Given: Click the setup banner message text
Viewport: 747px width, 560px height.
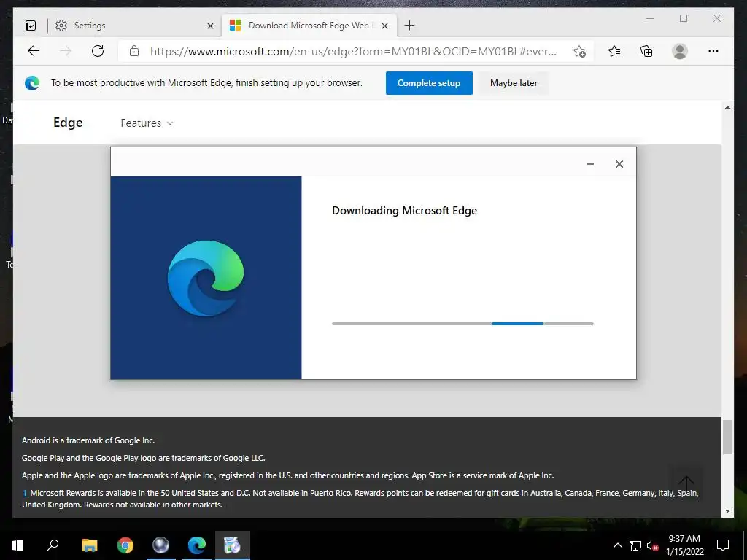Looking at the screenshot, I should pyautogui.click(x=206, y=83).
